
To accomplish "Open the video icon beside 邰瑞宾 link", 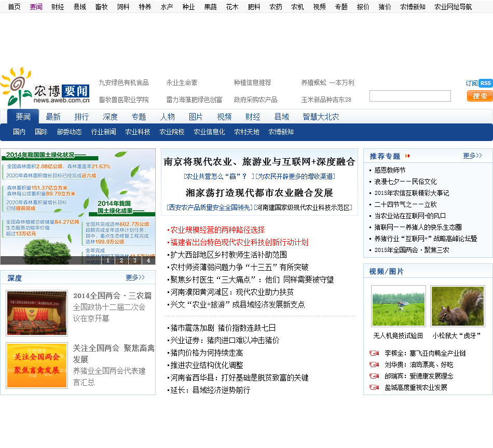I will click(x=374, y=376).
